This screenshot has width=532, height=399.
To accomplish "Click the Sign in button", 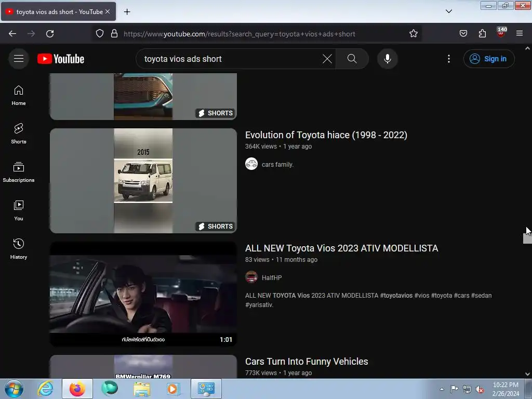I will [x=488, y=59].
